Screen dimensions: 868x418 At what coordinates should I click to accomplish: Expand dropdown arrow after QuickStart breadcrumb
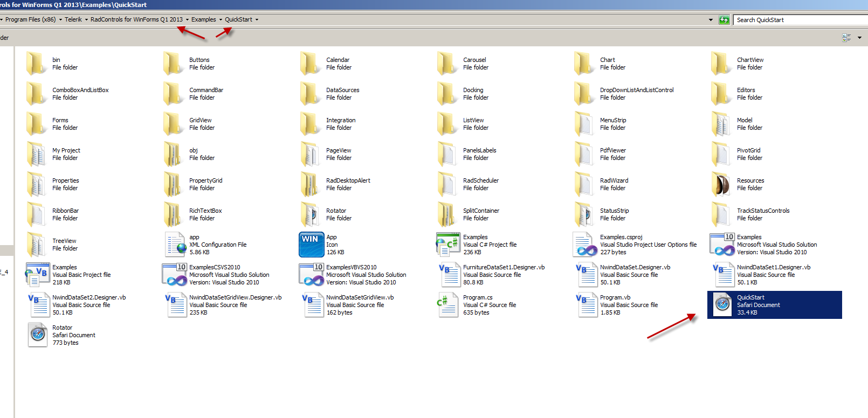pos(257,20)
